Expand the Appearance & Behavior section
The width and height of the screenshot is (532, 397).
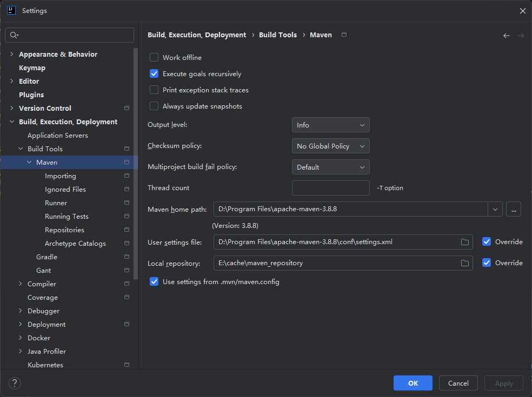[x=12, y=54]
